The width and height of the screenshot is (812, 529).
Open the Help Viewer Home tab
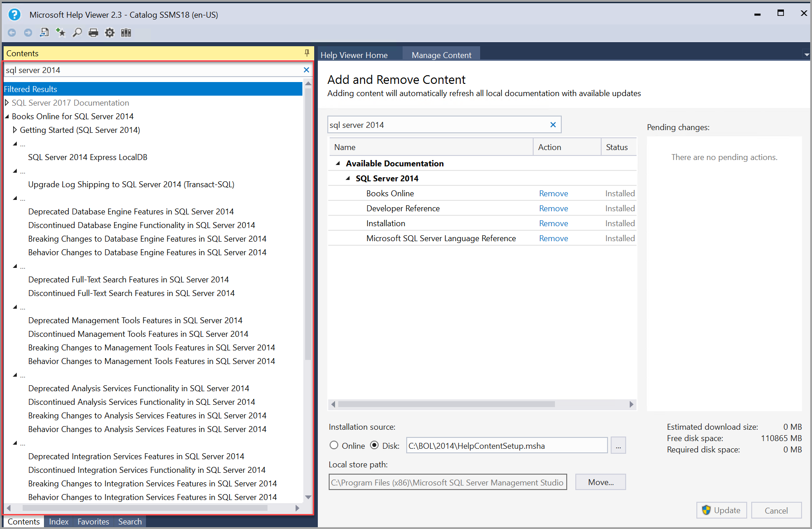click(x=354, y=54)
